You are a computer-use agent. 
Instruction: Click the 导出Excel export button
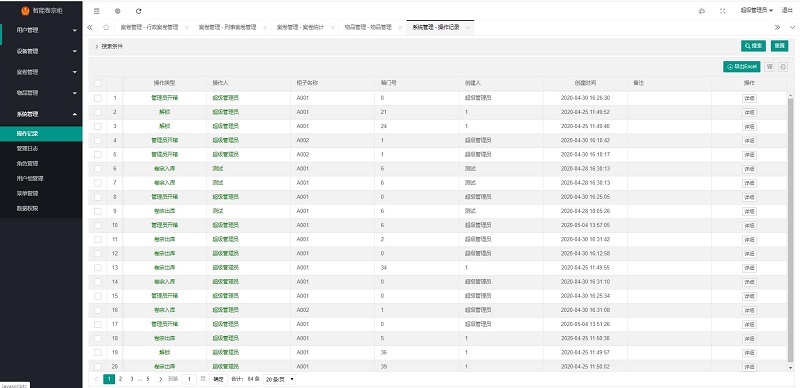[x=742, y=67]
